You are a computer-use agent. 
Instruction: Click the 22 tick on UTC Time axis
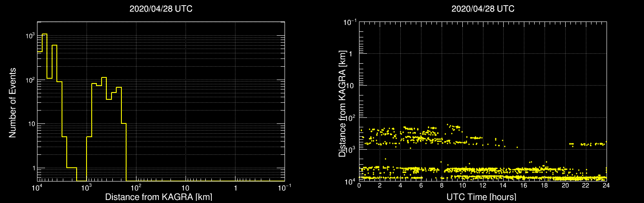click(586, 185)
